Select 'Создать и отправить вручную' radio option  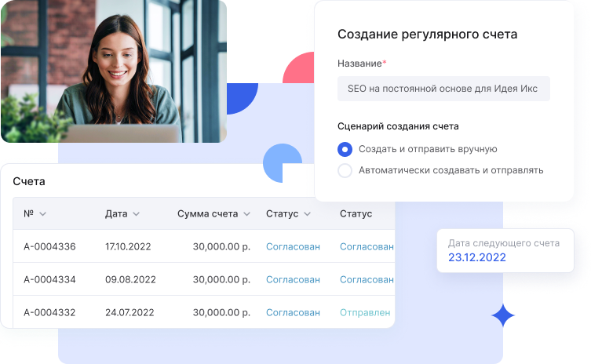pyautogui.click(x=345, y=149)
